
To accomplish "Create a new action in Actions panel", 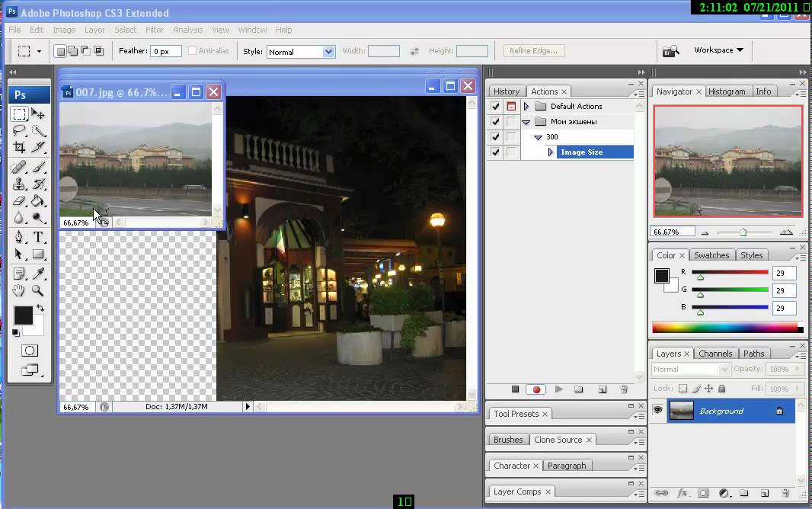I will [x=603, y=389].
